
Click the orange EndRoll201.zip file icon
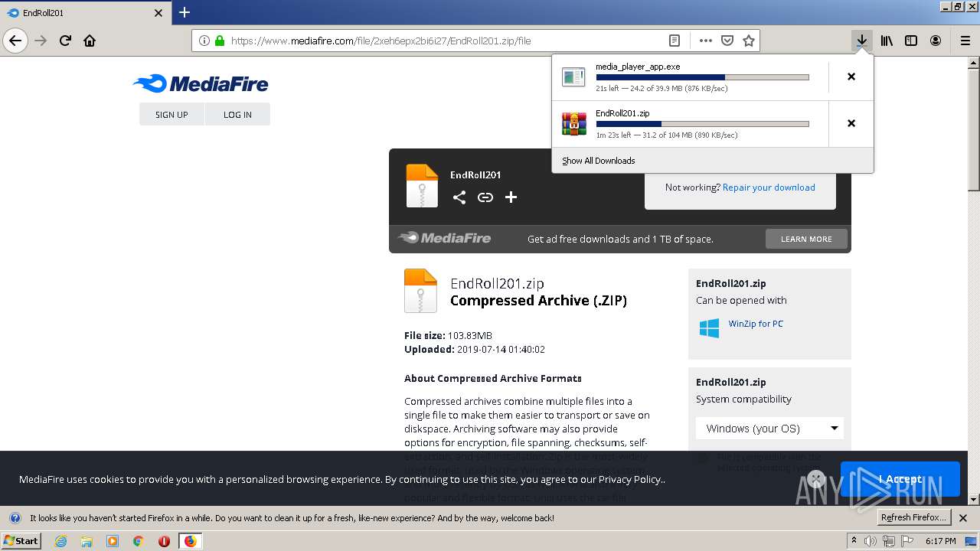pos(420,291)
